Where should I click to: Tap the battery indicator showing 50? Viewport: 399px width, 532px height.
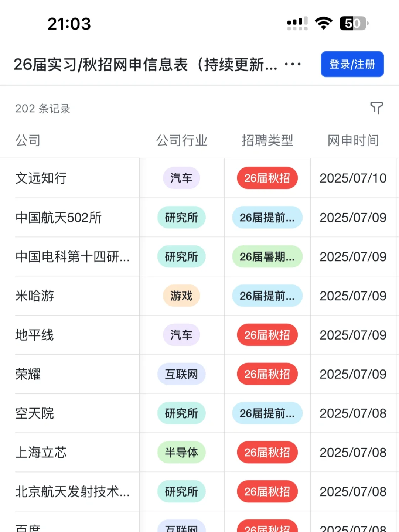[354, 23]
